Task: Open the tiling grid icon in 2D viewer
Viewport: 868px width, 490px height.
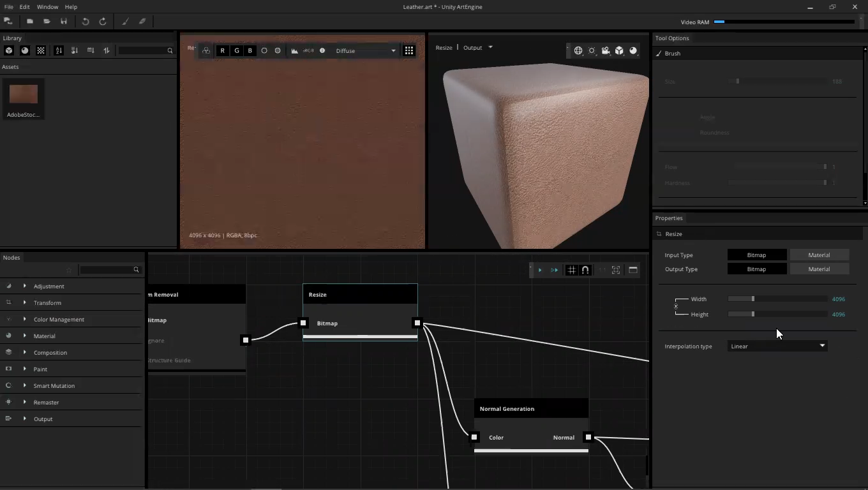Action: pos(409,50)
